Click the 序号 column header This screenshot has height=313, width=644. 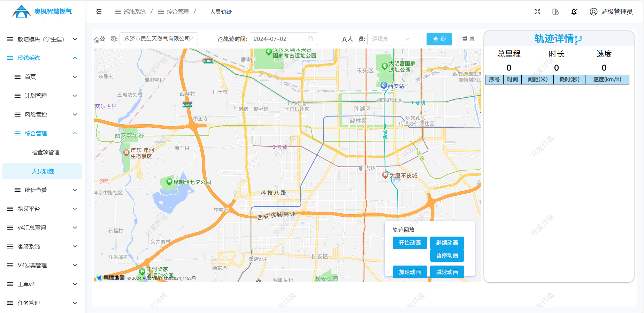click(x=494, y=80)
